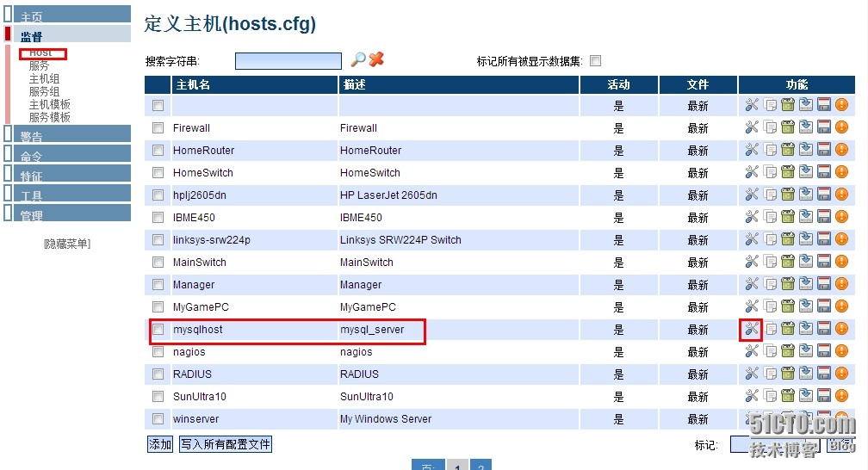Copy the MainSwitch host entry
The height and width of the screenshot is (470, 868).
click(x=770, y=262)
